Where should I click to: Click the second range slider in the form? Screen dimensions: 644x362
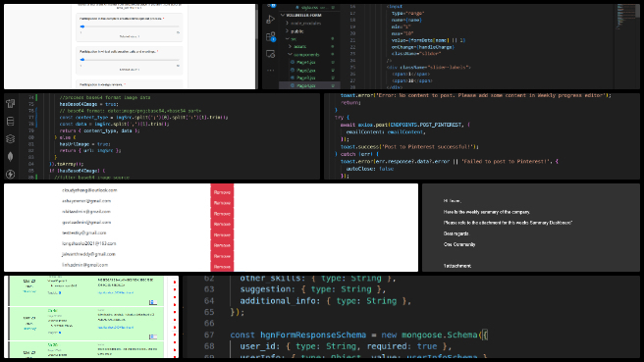click(130, 60)
